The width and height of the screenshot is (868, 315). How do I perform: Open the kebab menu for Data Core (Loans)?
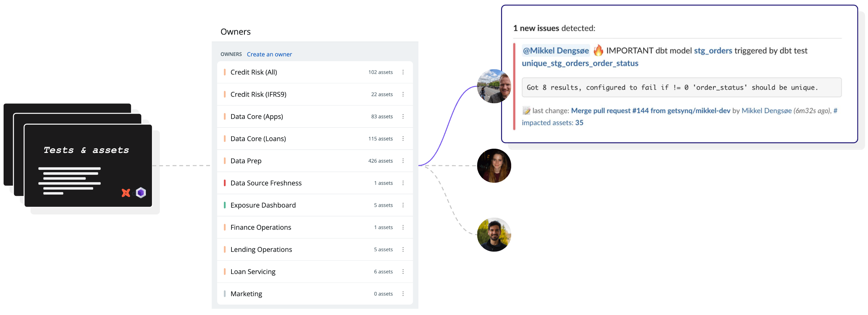point(403,139)
